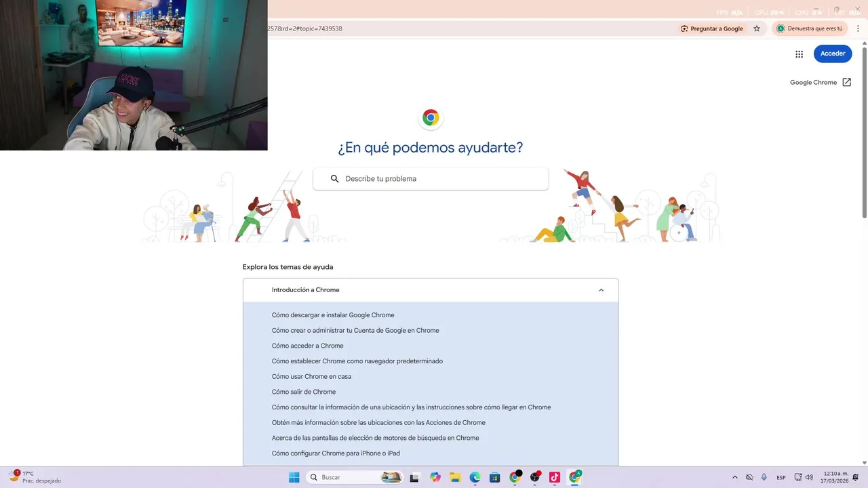This screenshot has height=488, width=868.
Task: Open TikTok from the taskbar
Action: [x=555, y=477]
